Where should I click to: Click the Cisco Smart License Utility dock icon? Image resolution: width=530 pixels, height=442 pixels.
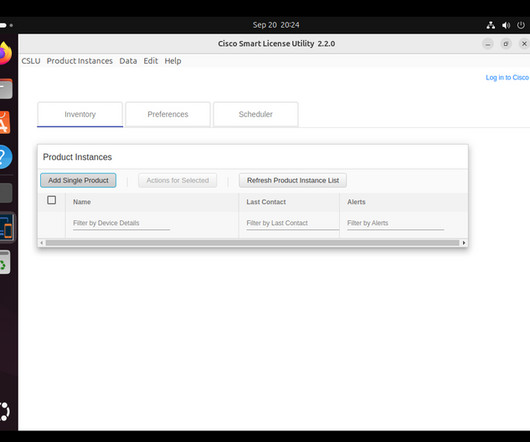coord(6,227)
